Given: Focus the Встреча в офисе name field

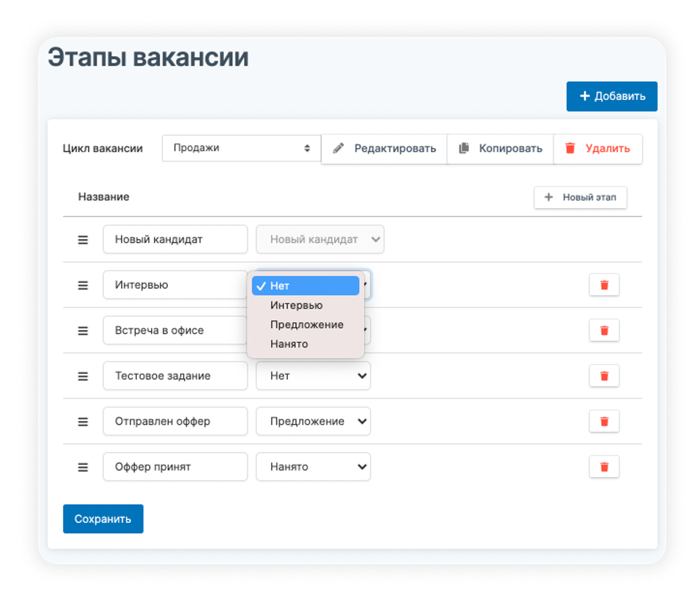Looking at the screenshot, I should 175,331.
